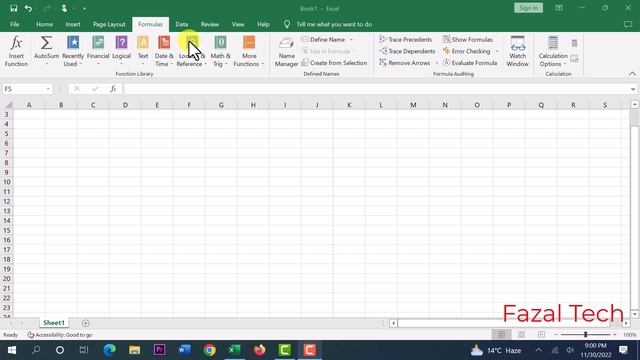
Task: Click the Calculate Sheet icon
Action: [574, 59]
